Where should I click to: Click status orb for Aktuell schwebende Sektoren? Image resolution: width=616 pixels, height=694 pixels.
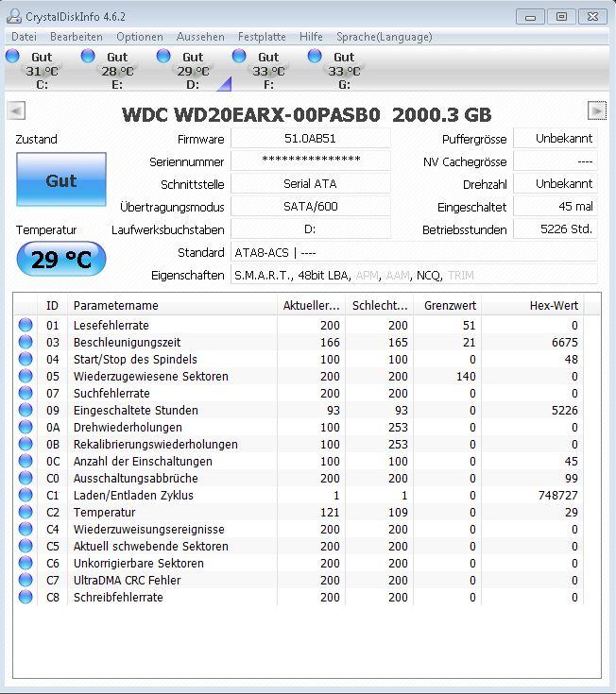[26, 546]
